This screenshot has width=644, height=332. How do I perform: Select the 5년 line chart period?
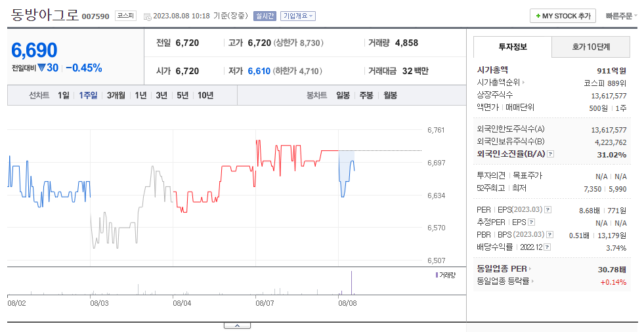click(x=182, y=95)
